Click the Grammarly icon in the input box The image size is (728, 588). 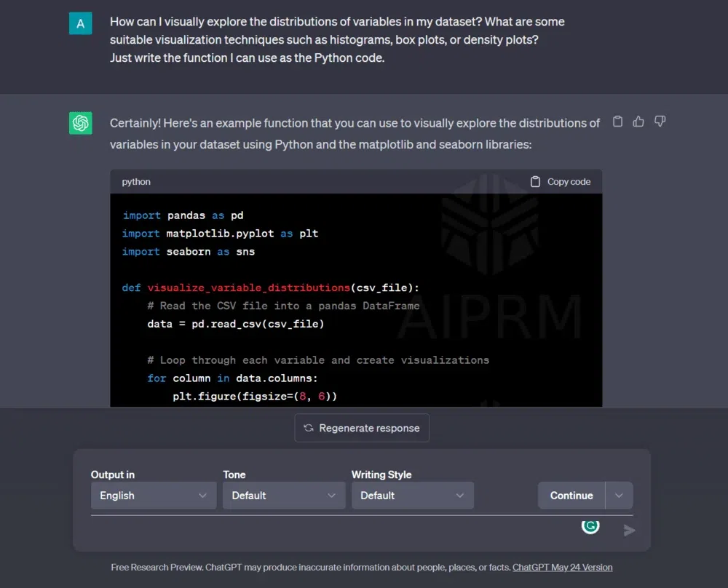click(590, 525)
